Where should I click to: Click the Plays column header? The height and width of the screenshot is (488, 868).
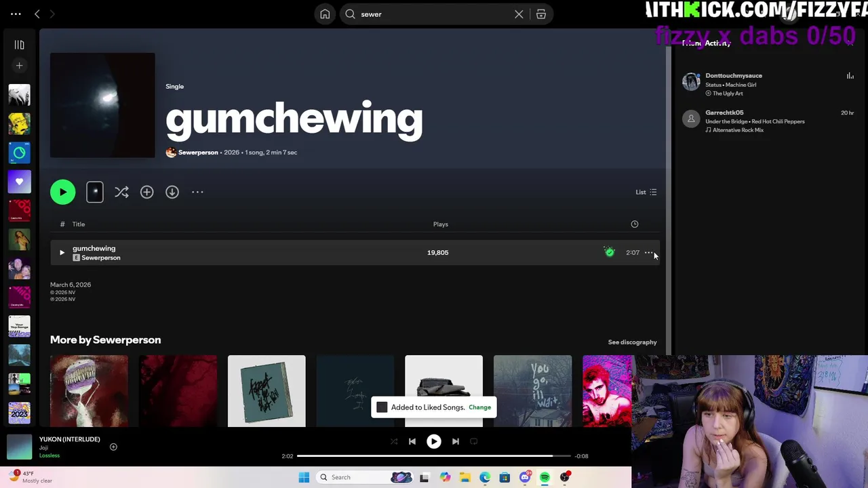tap(441, 224)
